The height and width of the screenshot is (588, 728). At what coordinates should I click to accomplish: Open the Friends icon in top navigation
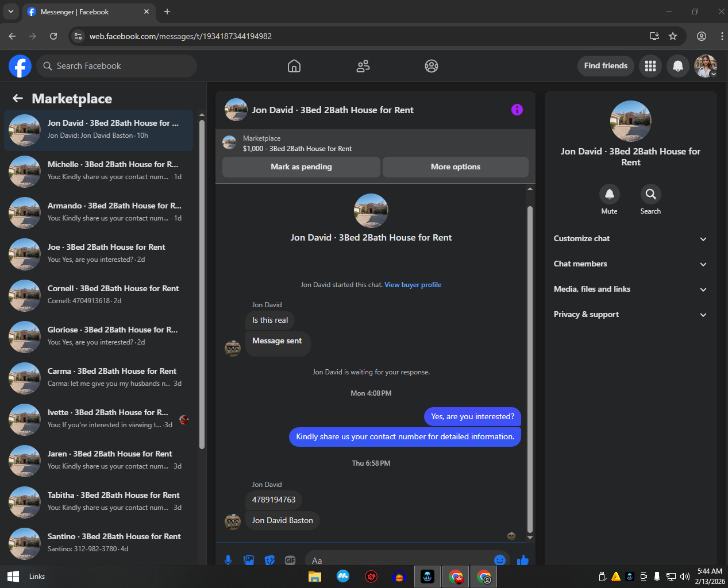point(363,66)
